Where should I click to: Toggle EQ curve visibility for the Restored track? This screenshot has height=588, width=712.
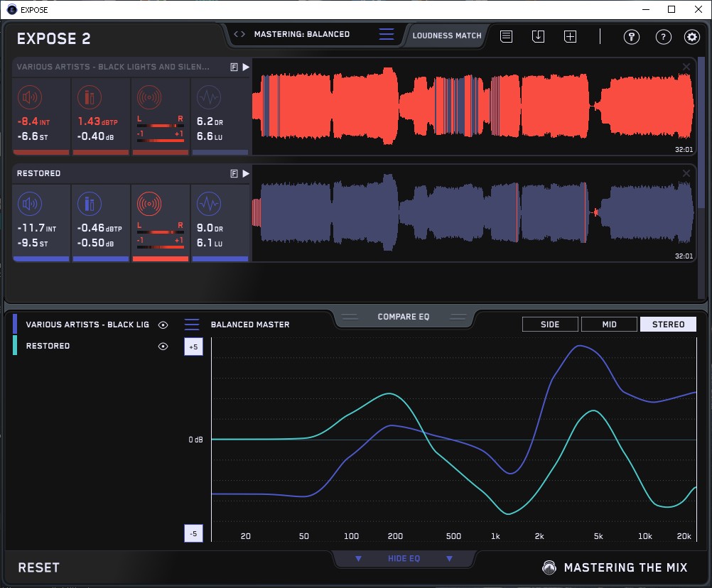[163, 346]
